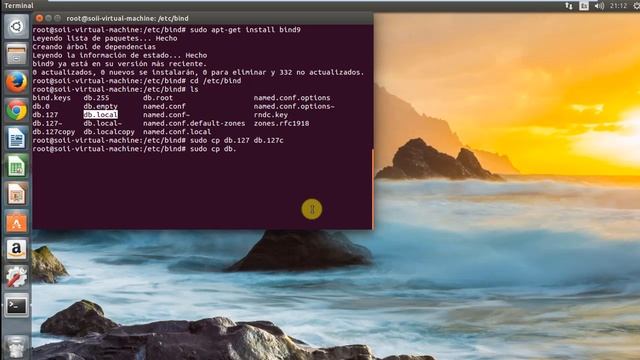Open the Files manager from the dock
The width and height of the screenshot is (640, 360).
point(16,54)
